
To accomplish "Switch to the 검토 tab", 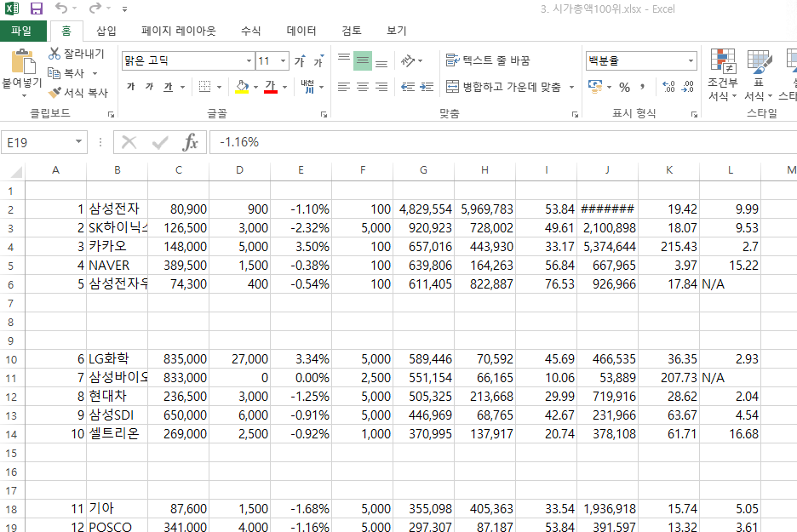I will (351, 31).
